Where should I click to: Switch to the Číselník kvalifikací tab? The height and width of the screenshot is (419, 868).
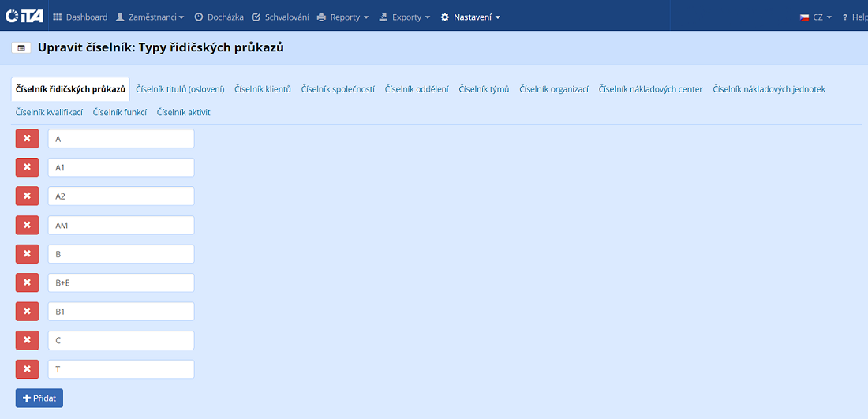[x=49, y=112]
